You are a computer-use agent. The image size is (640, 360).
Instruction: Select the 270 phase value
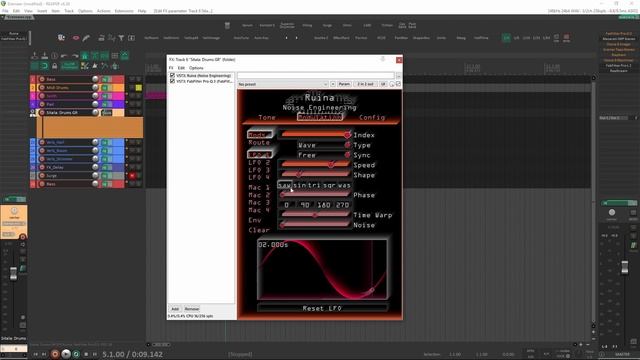(342, 205)
